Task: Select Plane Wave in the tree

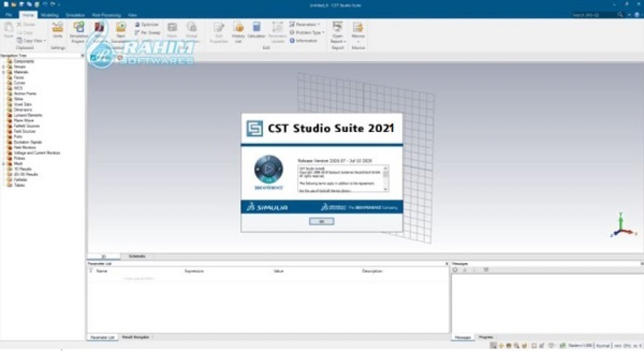Action: pos(23,120)
